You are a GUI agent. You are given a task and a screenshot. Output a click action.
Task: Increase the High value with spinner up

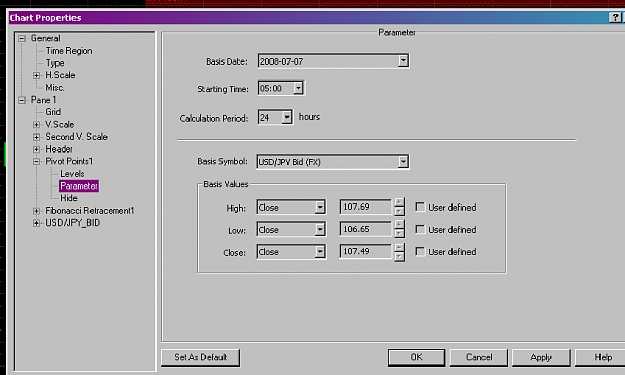[399, 202]
